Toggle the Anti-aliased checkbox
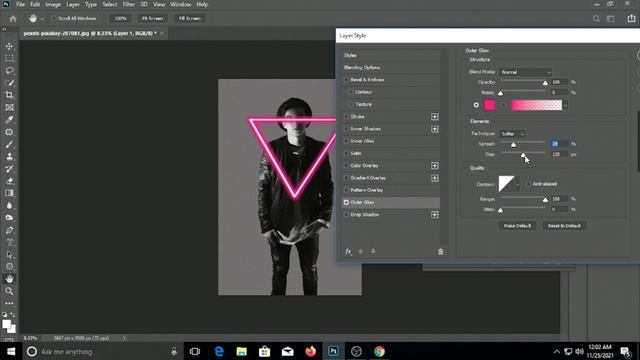 coord(529,184)
